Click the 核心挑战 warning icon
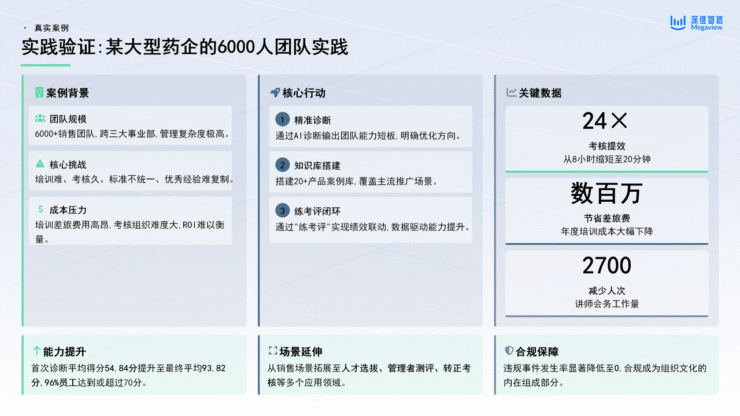 39,163
